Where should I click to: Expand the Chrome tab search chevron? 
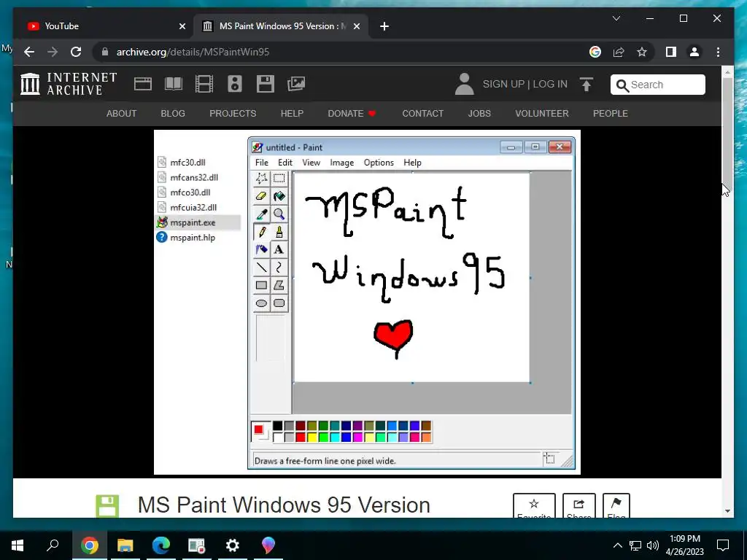616,18
